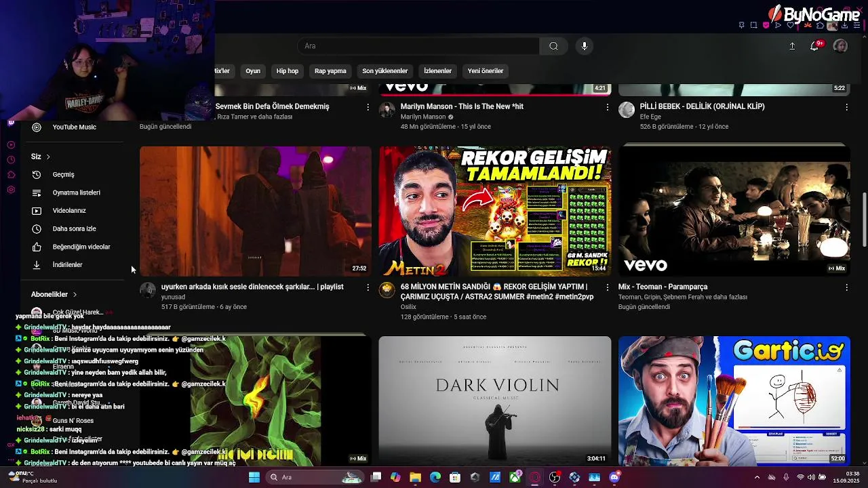Open the Osilix channel avatar
The height and width of the screenshot is (488, 868).
tap(387, 290)
